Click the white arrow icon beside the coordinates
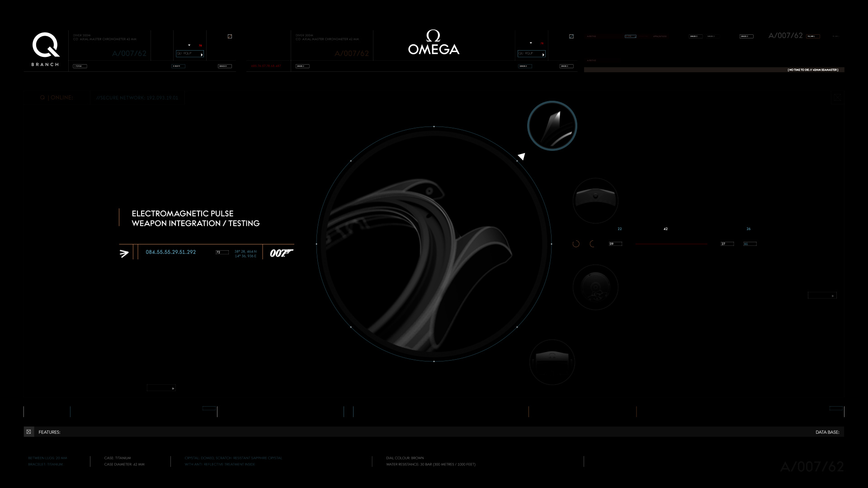This screenshot has height=488, width=868. (x=124, y=253)
